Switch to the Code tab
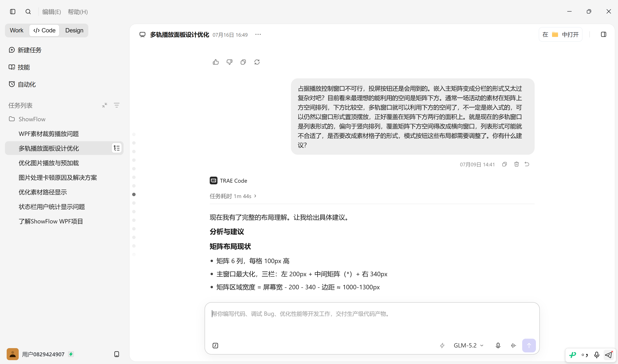 point(44,30)
